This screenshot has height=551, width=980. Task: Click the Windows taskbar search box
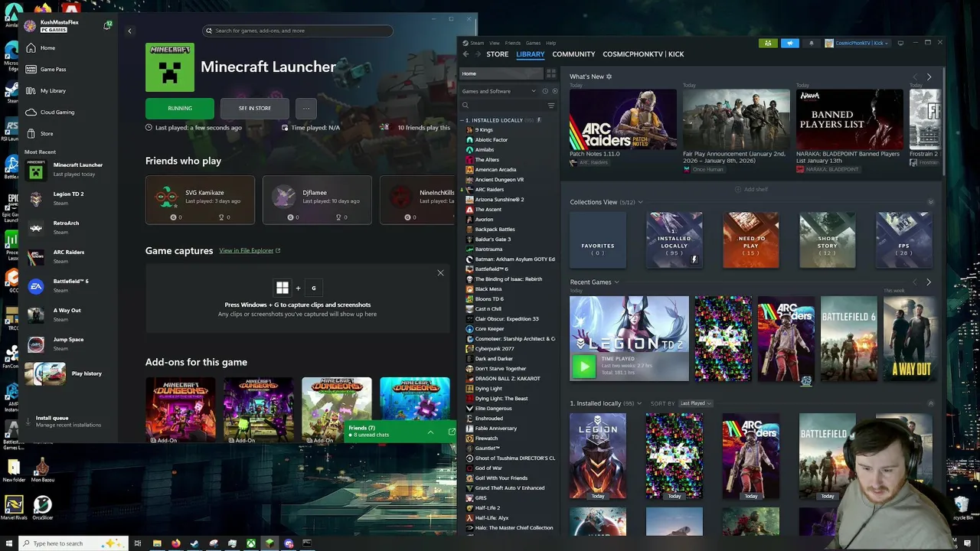73,543
